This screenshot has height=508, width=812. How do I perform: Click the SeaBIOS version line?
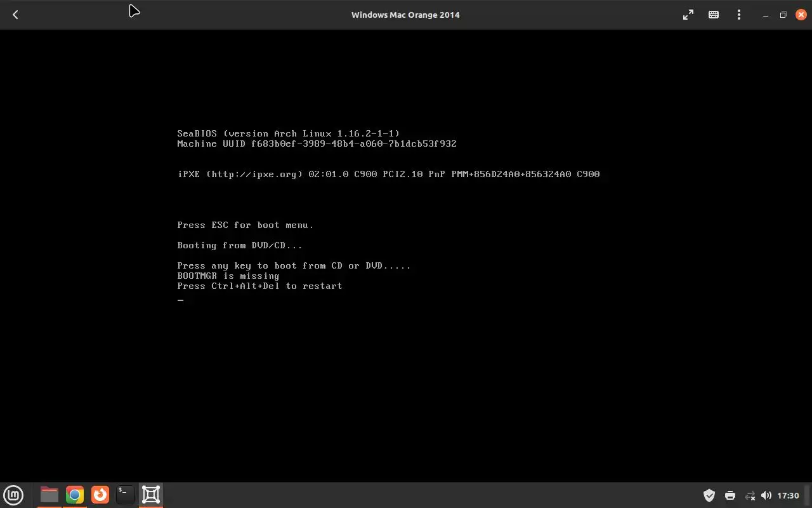coord(289,133)
